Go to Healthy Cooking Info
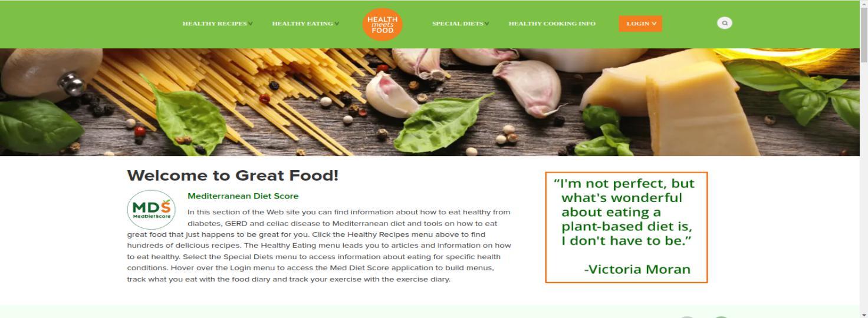 coord(552,24)
